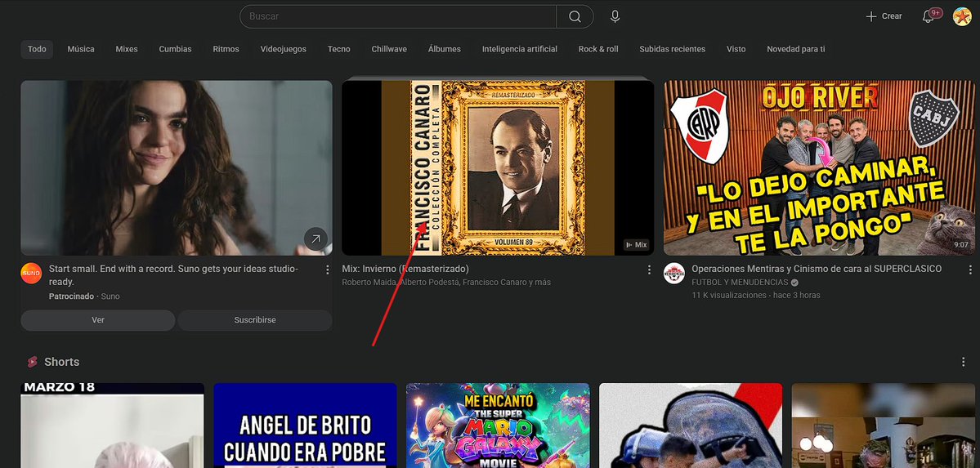Viewport: 980px width, 468px height.
Task: Select the Rock & roll chip
Action: point(598,49)
